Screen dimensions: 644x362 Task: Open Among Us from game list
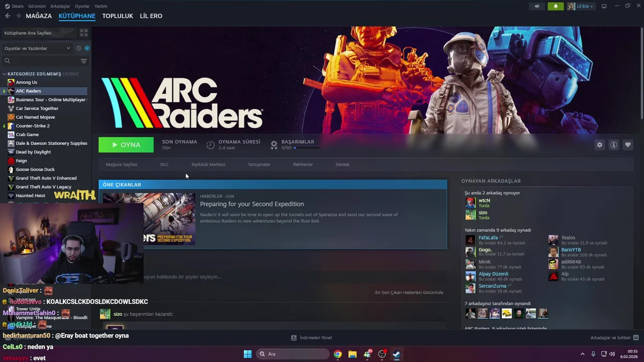[26, 82]
